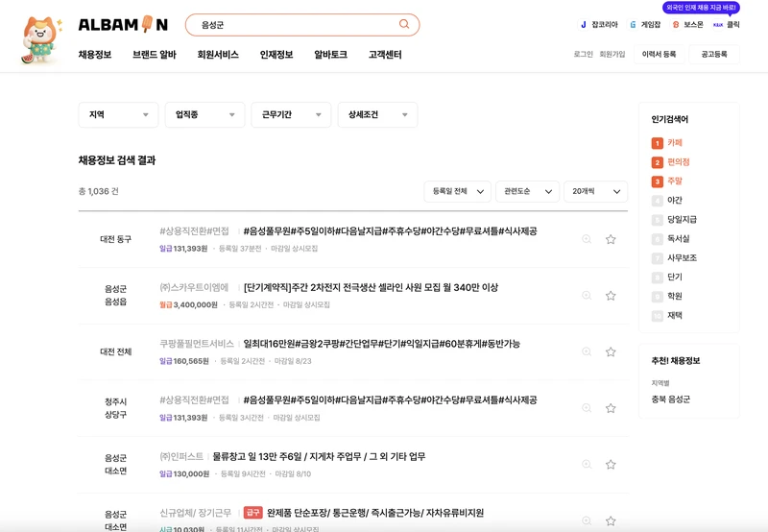Screen dimensions: 768x532
Task: Click the 쿠팡풀필먼트서비스 company name
Action: [x=197, y=344]
